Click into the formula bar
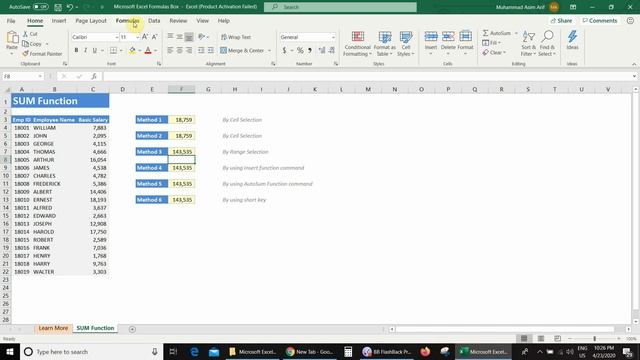Viewport: 640px width, 360px height. tap(367, 76)
